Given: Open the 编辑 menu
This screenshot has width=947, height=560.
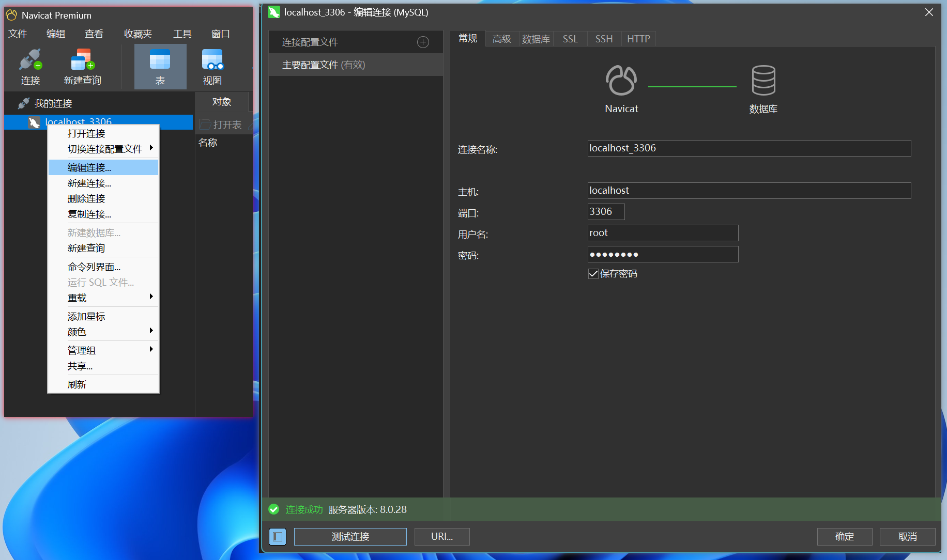Looking at the screenshot, I should click(56, 34).
